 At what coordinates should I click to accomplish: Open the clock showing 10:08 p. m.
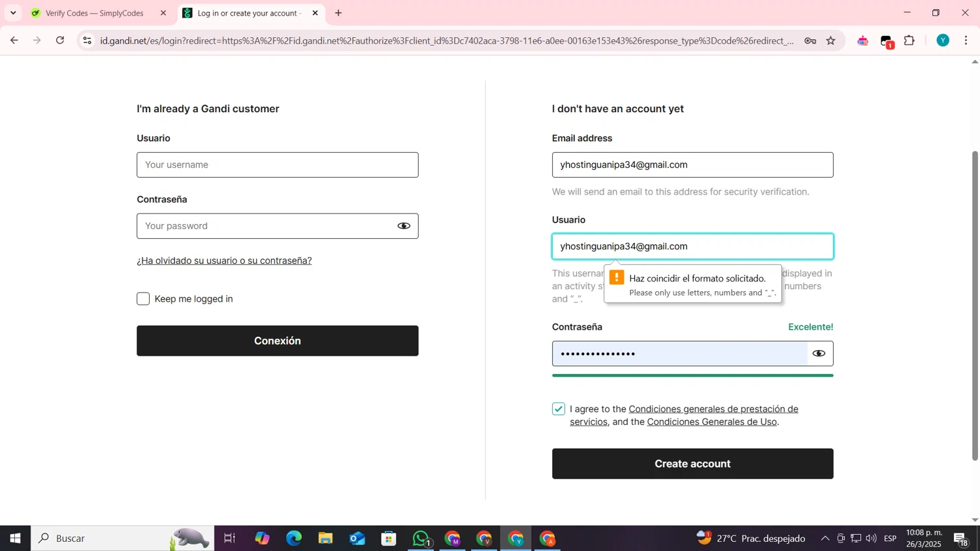coord(924,539)
